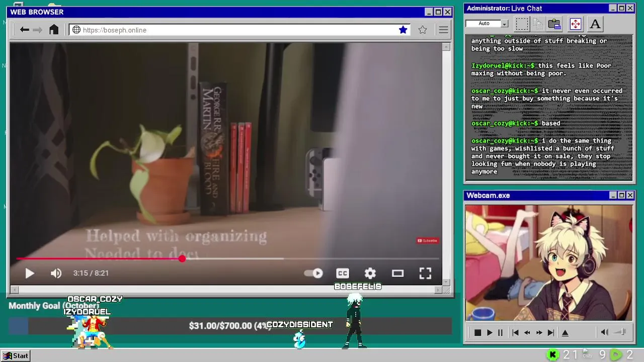Screen dimensions: 644x362
Task: Click the 'based' chat message
Action: tap(551, 123)
